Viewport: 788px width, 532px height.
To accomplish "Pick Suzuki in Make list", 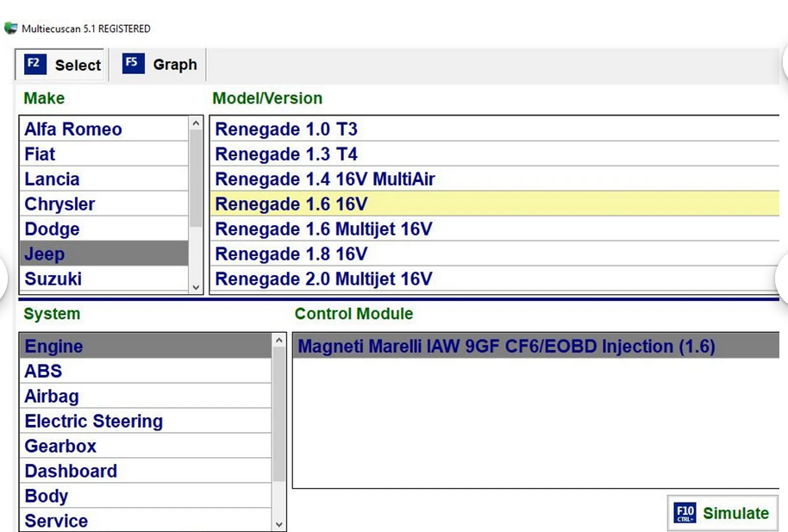I will [104, 279].
